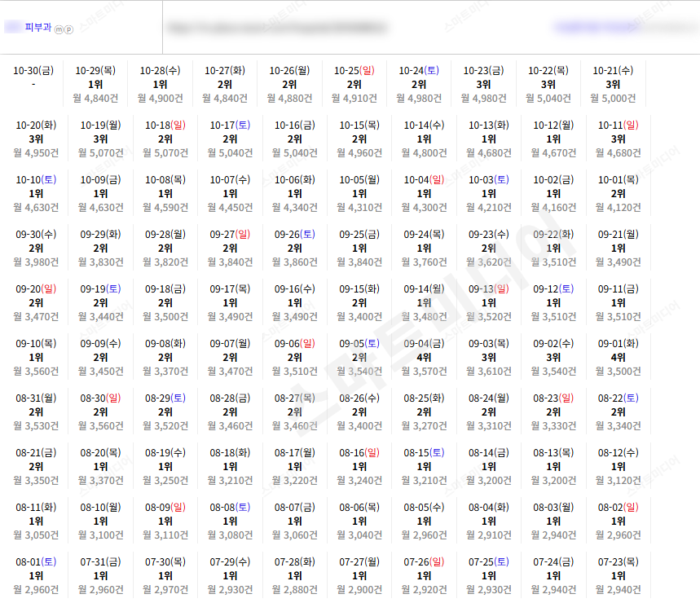
Task: Click 월 4,960건 under 10-15(목)
Action: coord(359,152)
